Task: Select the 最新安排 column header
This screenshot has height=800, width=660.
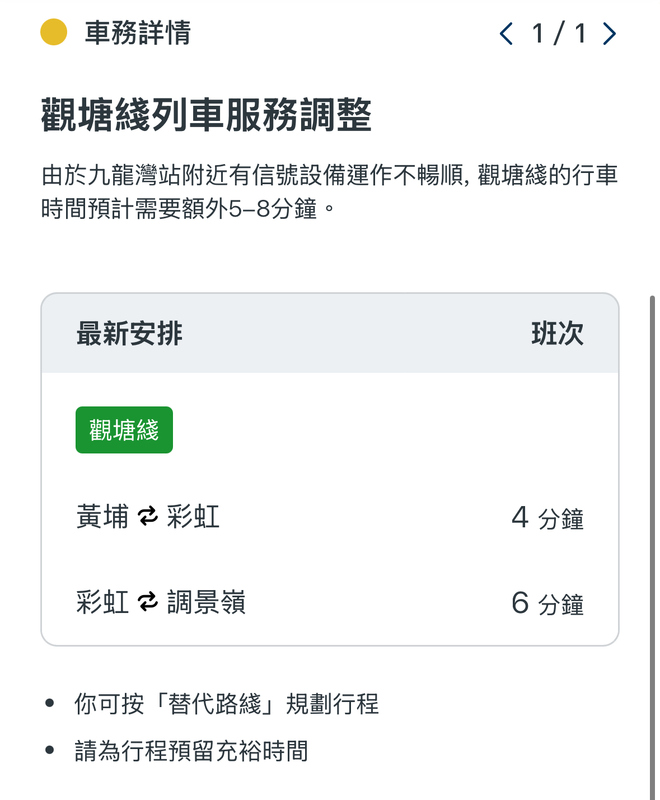Action: click(x=129, y=333)
